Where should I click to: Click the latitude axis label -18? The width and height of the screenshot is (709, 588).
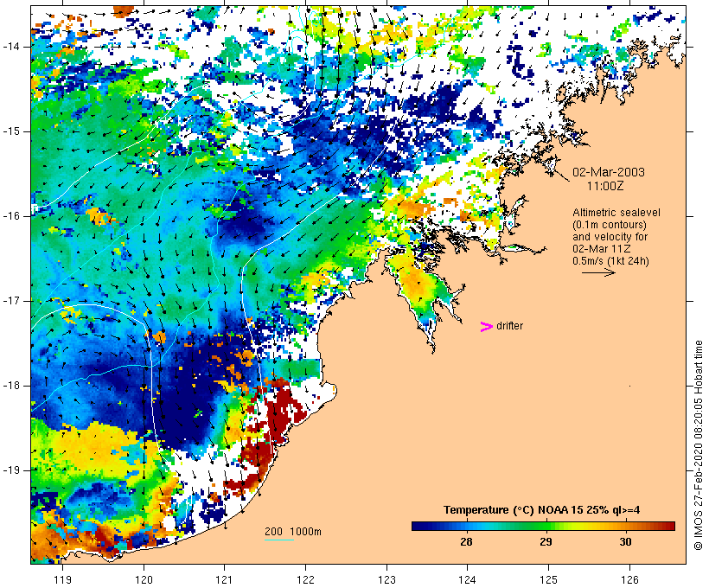click(x=11, y=386)
